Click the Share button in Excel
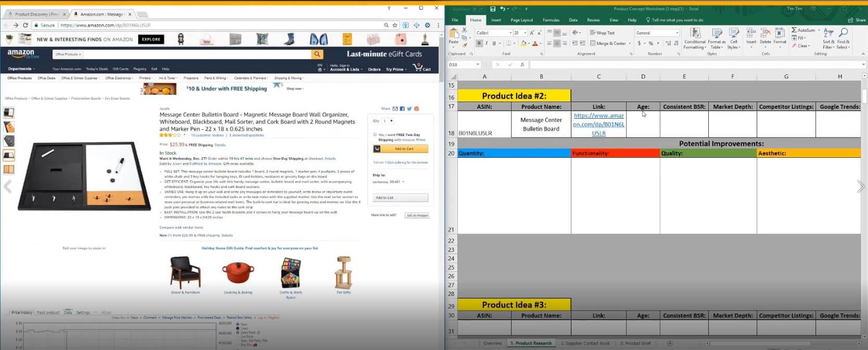Screen dimensions: 868x350 point(857,20)
